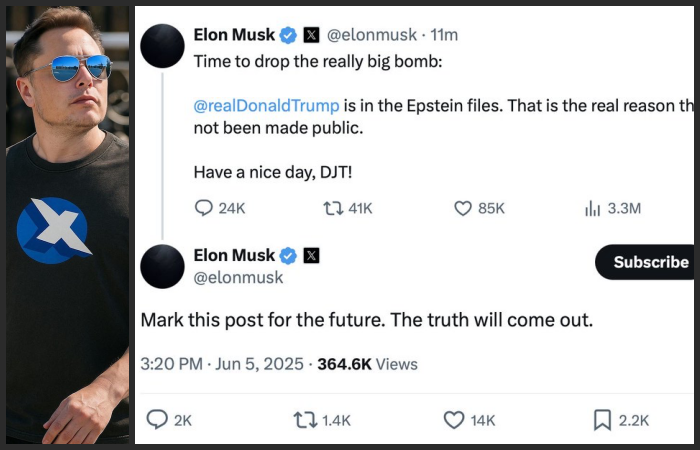Click the X affiliation badge in top tweet
Viewport: 700px width, 450px height.
point(311,35)
